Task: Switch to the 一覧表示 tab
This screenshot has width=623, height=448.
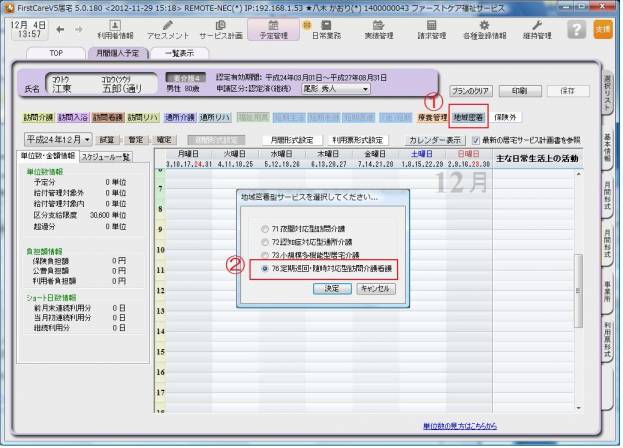Action: 179,53
